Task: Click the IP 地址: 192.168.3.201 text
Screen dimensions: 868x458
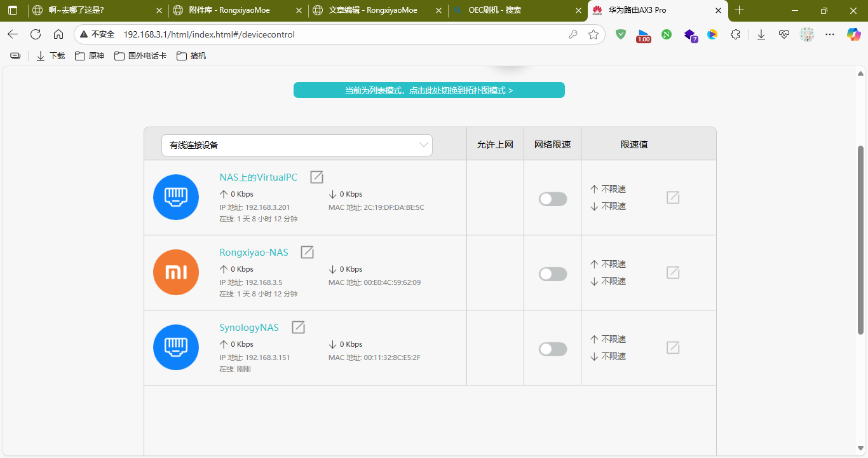Action: [255, 207]
